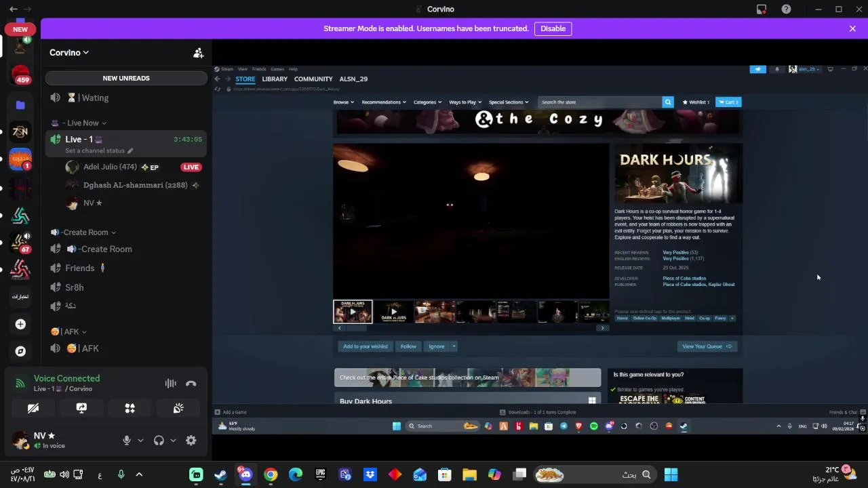Screen dimensions: 868x488
Task: Open Dropbox from the Windows taskbar
Action: [x=370, y=474]
